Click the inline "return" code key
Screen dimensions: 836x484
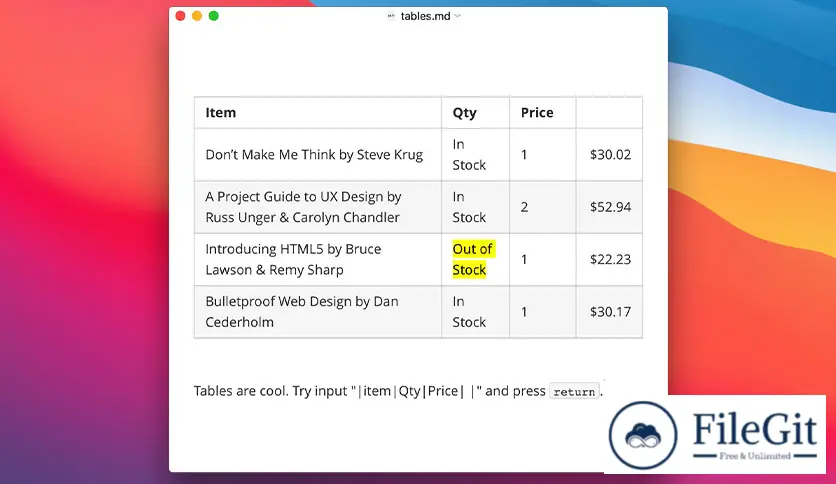(574, 392)
